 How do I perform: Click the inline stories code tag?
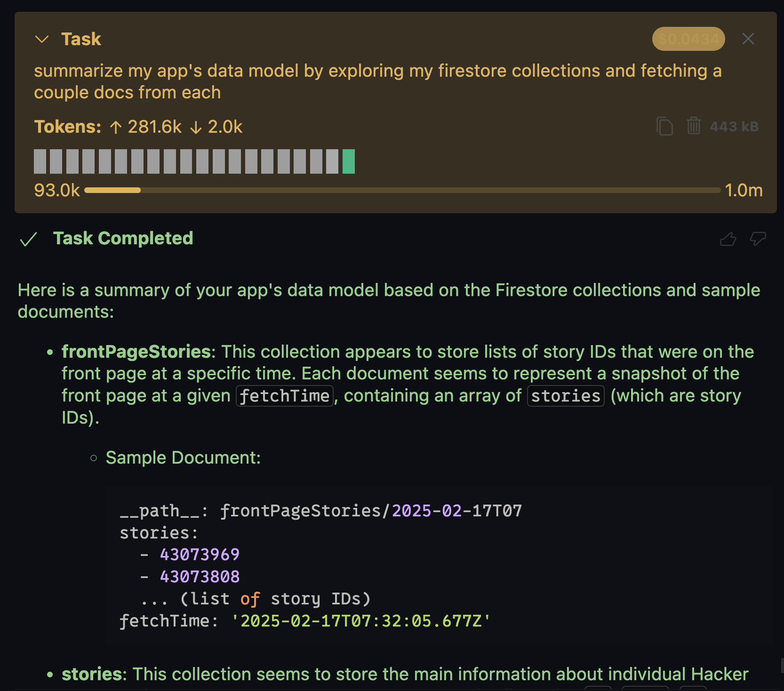[565, 396]
